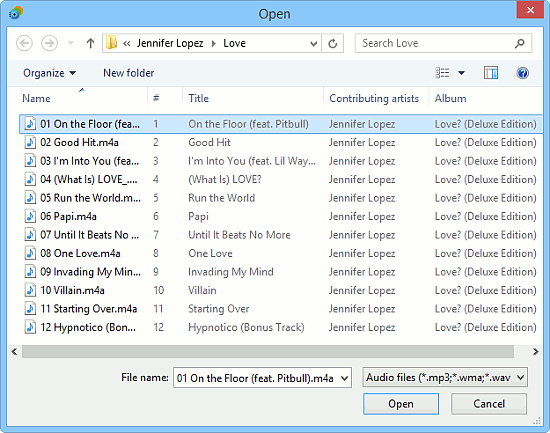Sort by the Album column header
550x433 pixels.
click(450, 98)
